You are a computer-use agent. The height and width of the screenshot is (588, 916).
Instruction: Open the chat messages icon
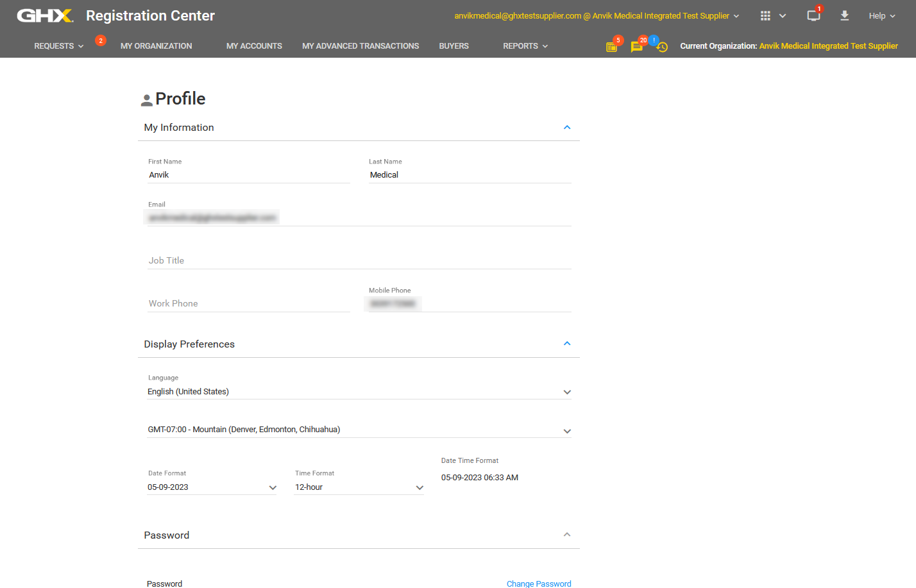(636, 47)
